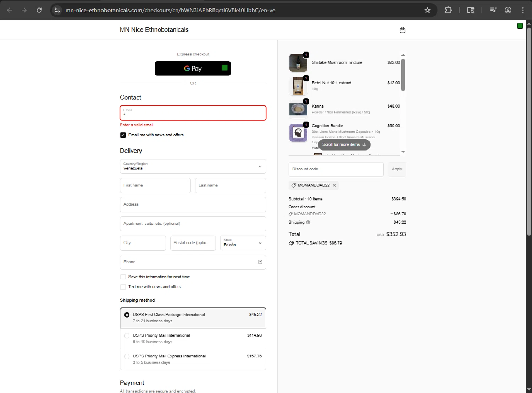Click the order discount amount −$86.79
Viewport: 532px width, 393px height.
(398, 214)
